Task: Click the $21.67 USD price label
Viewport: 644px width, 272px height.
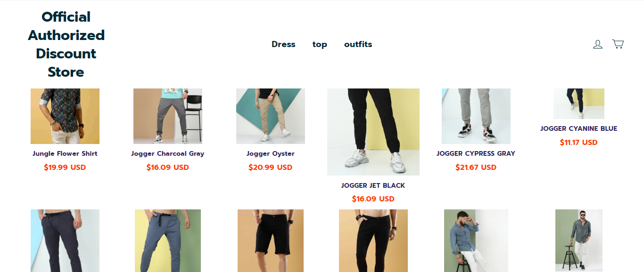Action: [476, 167]
